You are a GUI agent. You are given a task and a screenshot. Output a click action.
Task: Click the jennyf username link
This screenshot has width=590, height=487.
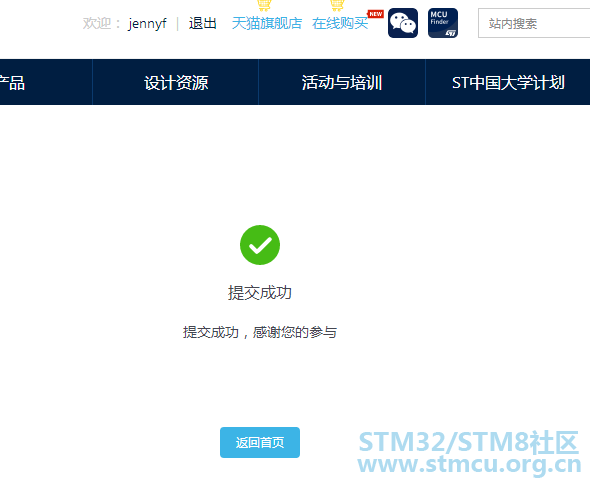(x=147, y=24)
